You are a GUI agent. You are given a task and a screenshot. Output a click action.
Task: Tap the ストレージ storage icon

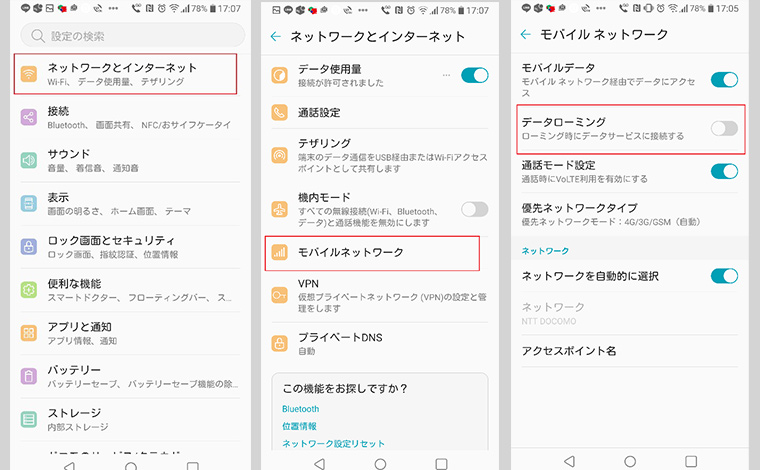(x=29, y=419)
